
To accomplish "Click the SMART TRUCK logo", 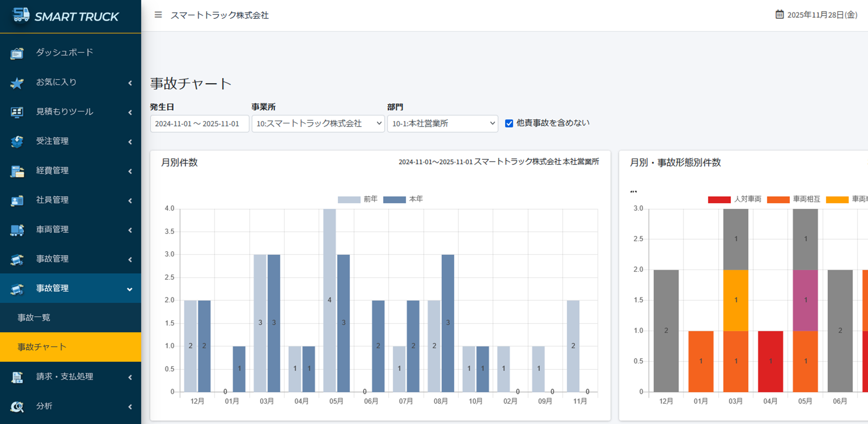I will point(66,16).
